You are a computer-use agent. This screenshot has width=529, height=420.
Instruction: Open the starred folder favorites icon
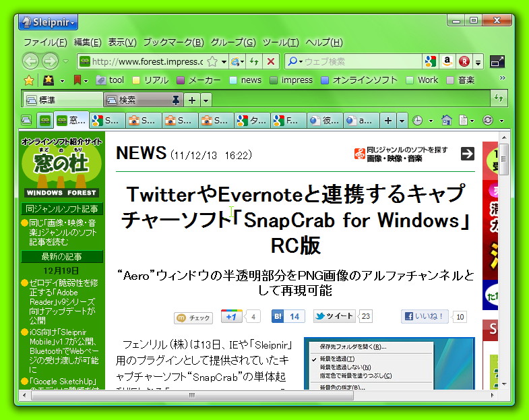point(49,80)
